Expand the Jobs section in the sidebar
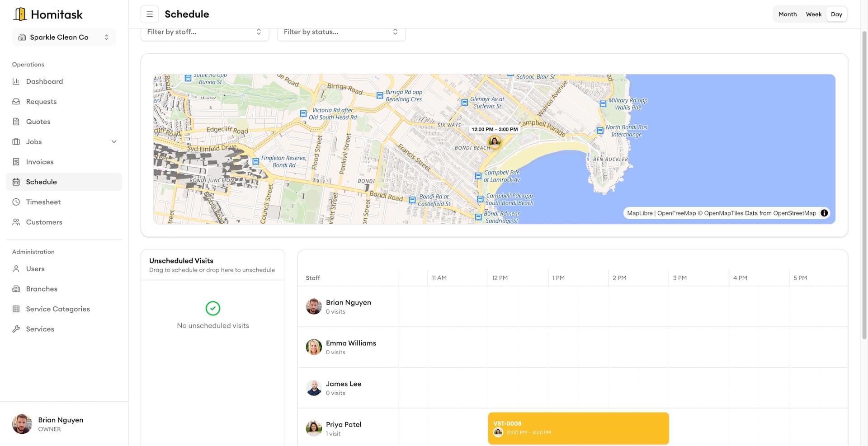The width and height of the screenshot is (868, 446). 114,141
